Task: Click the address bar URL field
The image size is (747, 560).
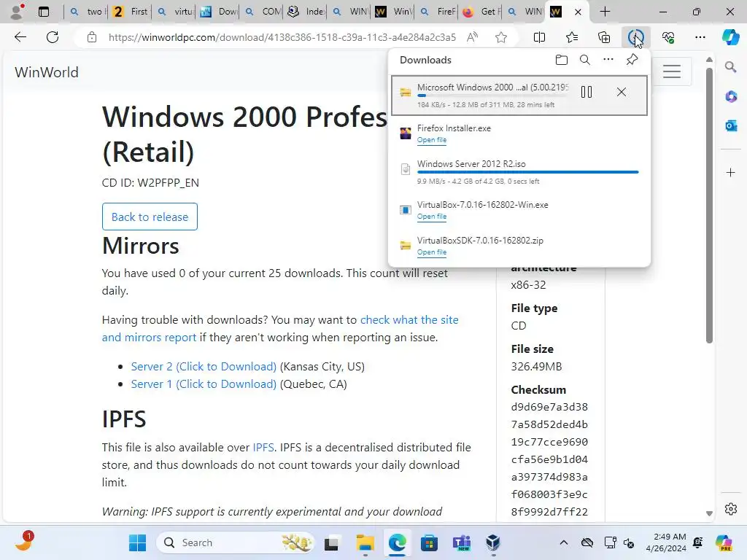Action: coord(282,37)
